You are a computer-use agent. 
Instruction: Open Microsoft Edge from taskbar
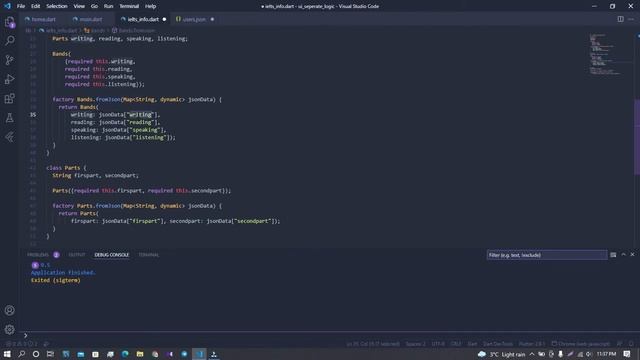[x=125, y=354]
